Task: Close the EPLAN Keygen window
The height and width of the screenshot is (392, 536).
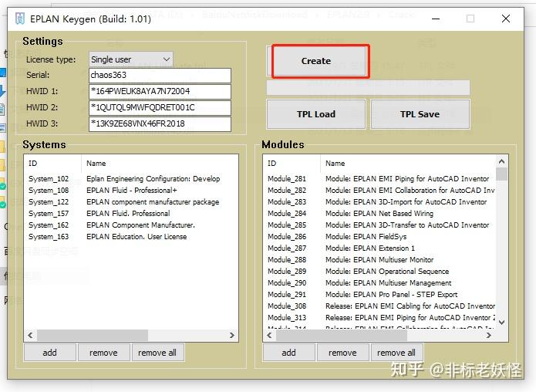Action: pos(506,19)
